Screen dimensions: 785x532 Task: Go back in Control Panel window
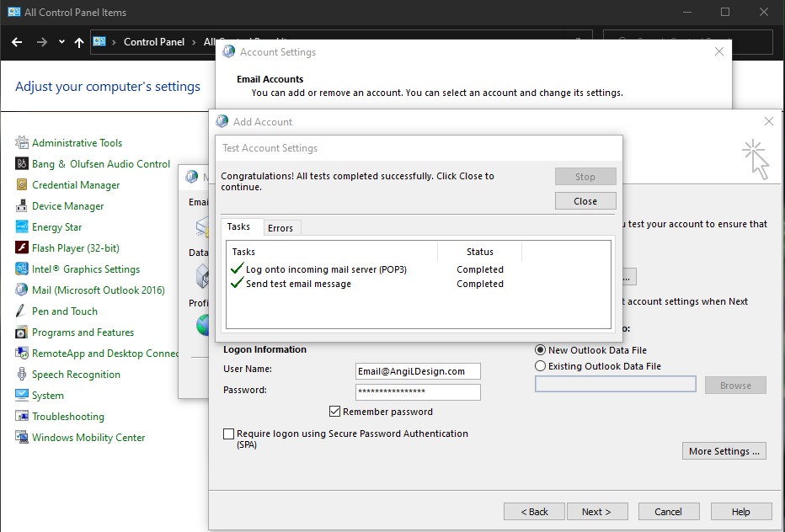click(x=17, y=42)
